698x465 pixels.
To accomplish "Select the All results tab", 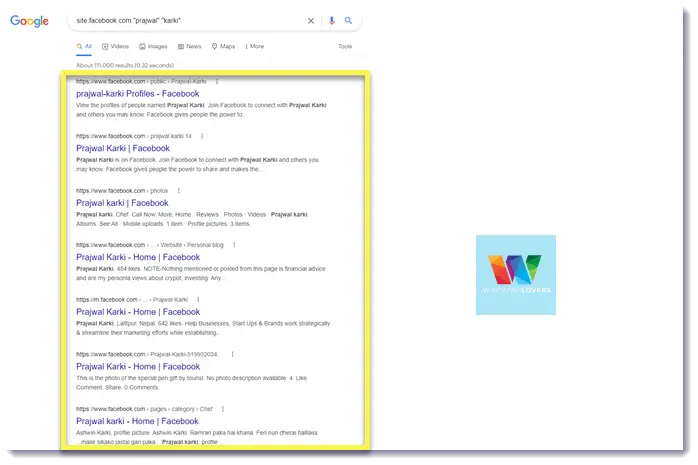I will pyautogui.click(x=84, y=46).
